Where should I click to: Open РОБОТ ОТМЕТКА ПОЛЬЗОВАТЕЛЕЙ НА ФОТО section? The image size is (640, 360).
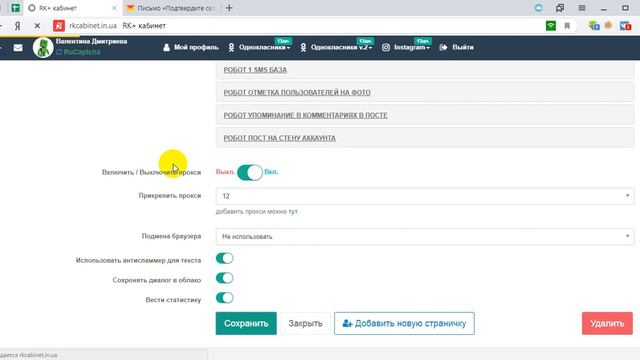(x=297, y=93)
